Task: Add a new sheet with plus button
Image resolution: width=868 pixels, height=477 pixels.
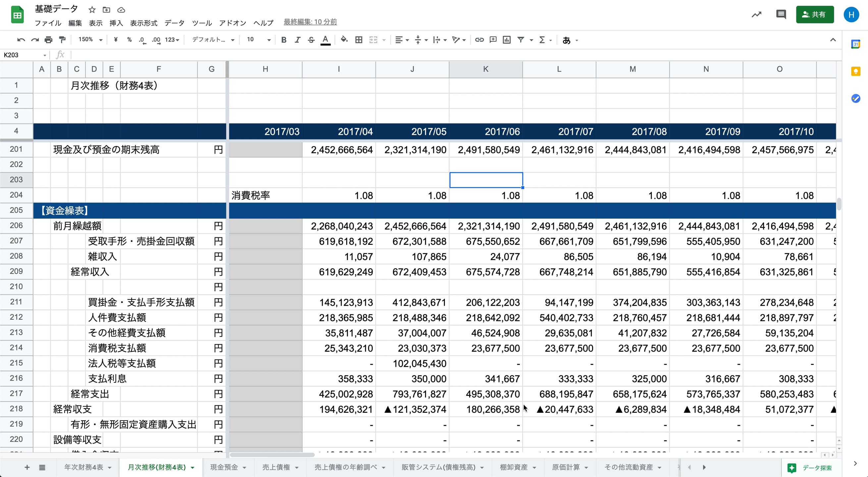Action: (x=27, y=467)
